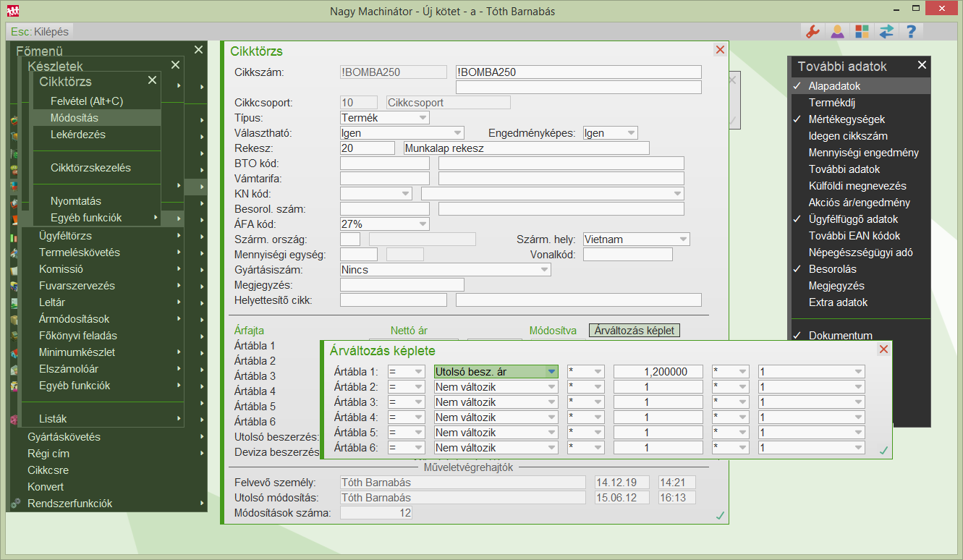Close the További adatok panel

point(922,65)
